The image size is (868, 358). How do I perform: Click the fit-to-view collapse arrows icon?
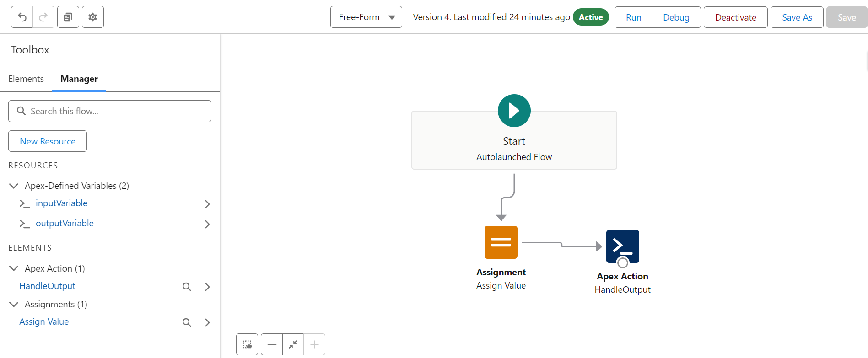pyautogui.click(x=293, y=344)
